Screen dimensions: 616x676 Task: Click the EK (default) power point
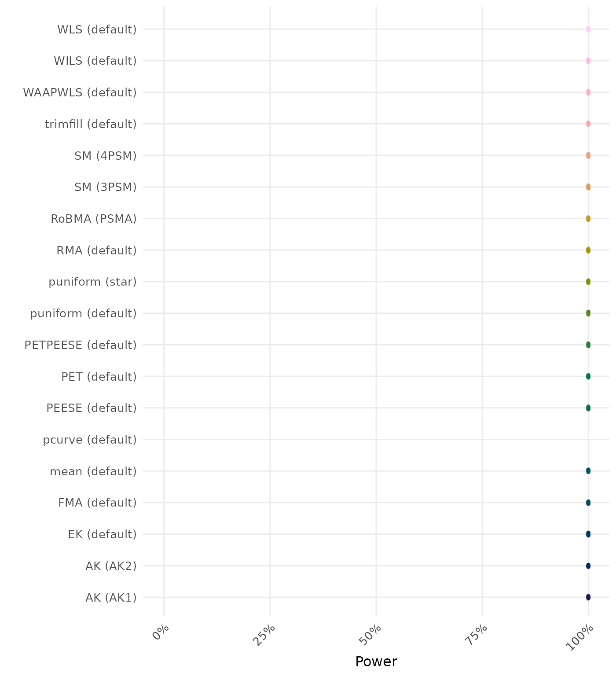click(588, 534)
